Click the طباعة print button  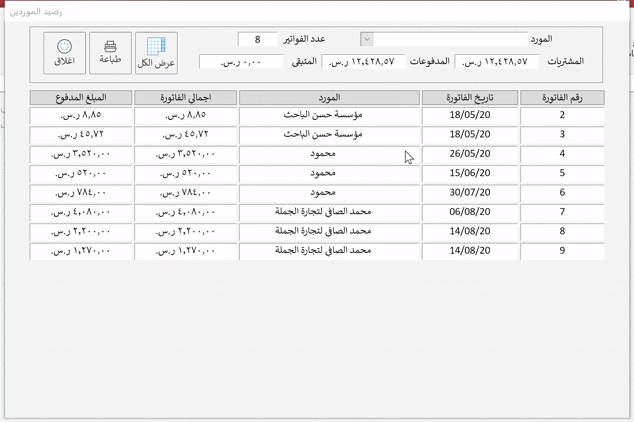click(x=110, y=52)
